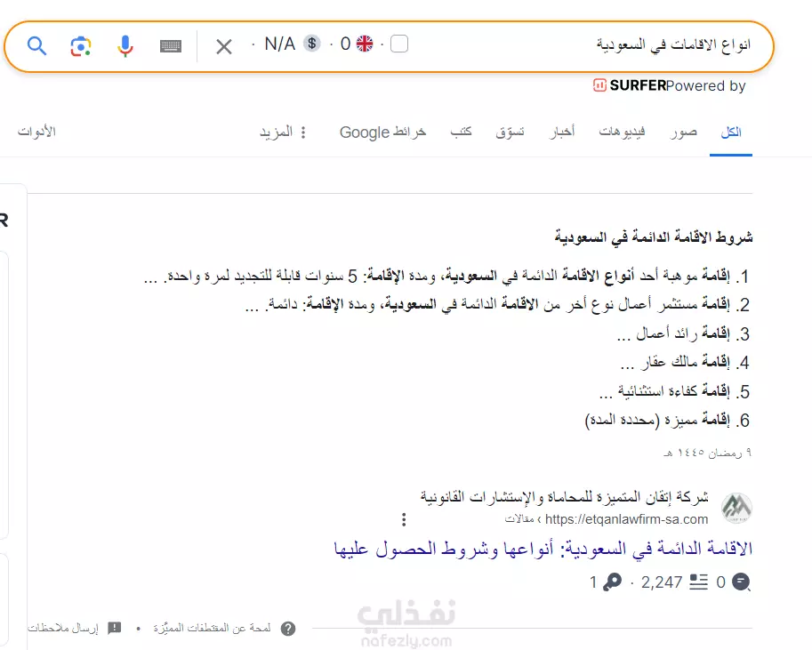Click list item 4 إقامة مالك عقار
The image size is (812, 650).
pyautogui.click(x=685, y=362)
